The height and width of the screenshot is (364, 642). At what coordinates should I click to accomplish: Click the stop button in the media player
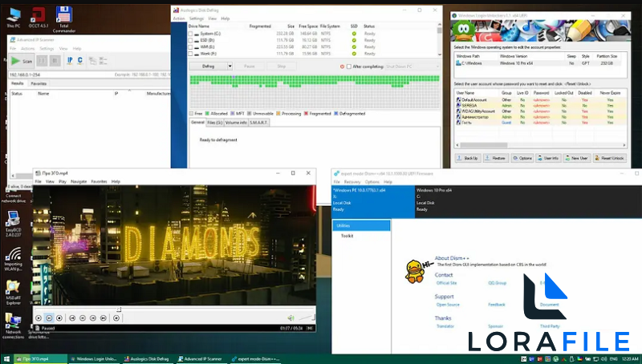59,317
